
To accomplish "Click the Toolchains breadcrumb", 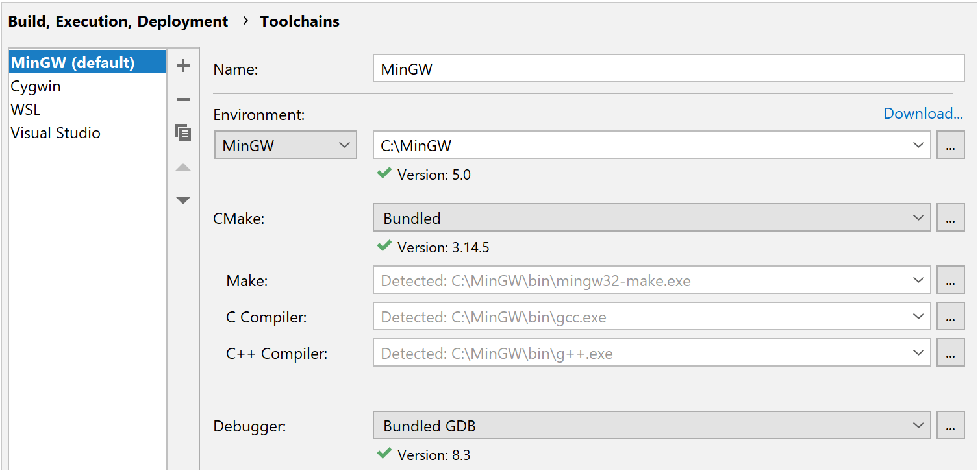I will click(299, 21).
